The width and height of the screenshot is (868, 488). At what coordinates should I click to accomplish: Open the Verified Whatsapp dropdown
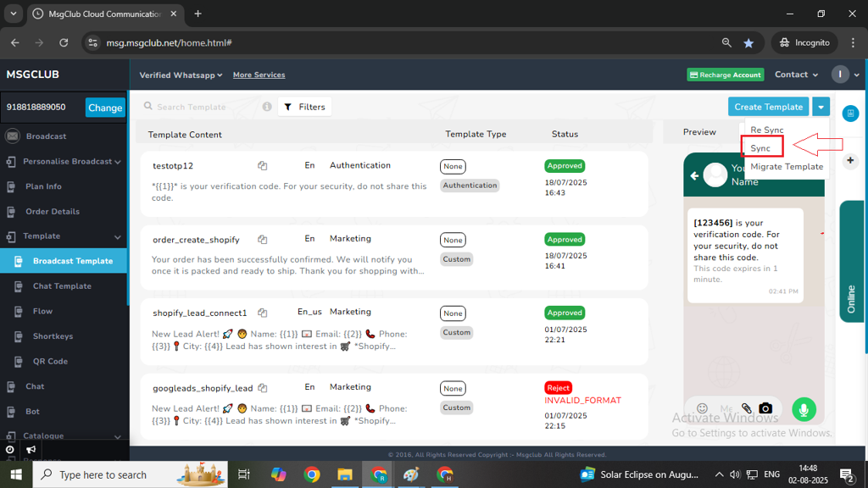click(x=181, y=75)
